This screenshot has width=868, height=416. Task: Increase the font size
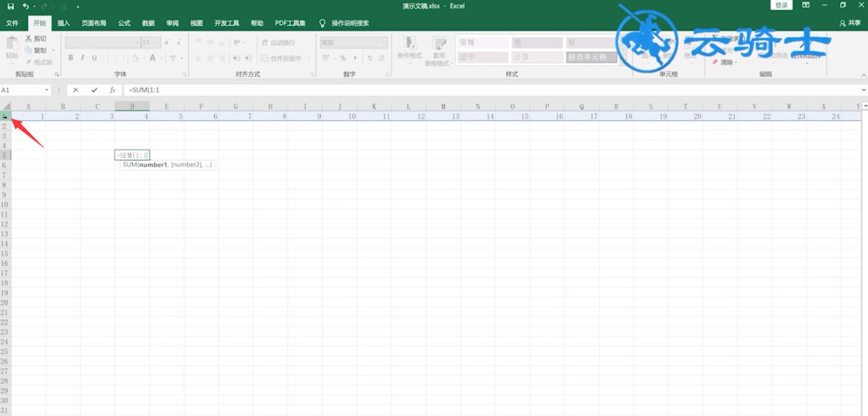pos(167,43)
